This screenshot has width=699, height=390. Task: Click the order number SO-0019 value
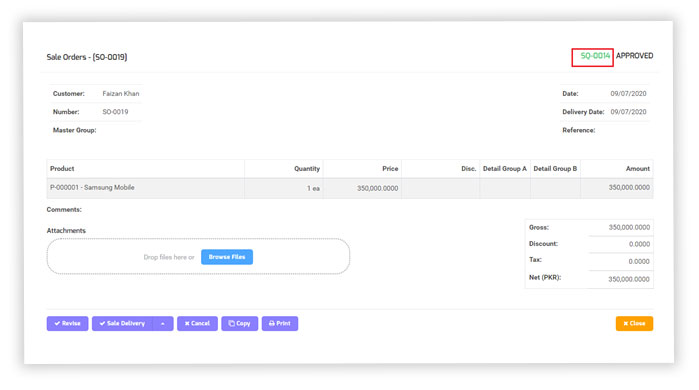click(x=115, y=112)
